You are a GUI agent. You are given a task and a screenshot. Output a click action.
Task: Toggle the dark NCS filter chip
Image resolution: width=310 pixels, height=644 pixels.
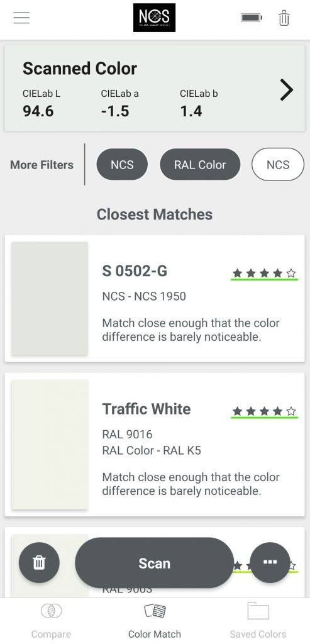coord(122,165)
